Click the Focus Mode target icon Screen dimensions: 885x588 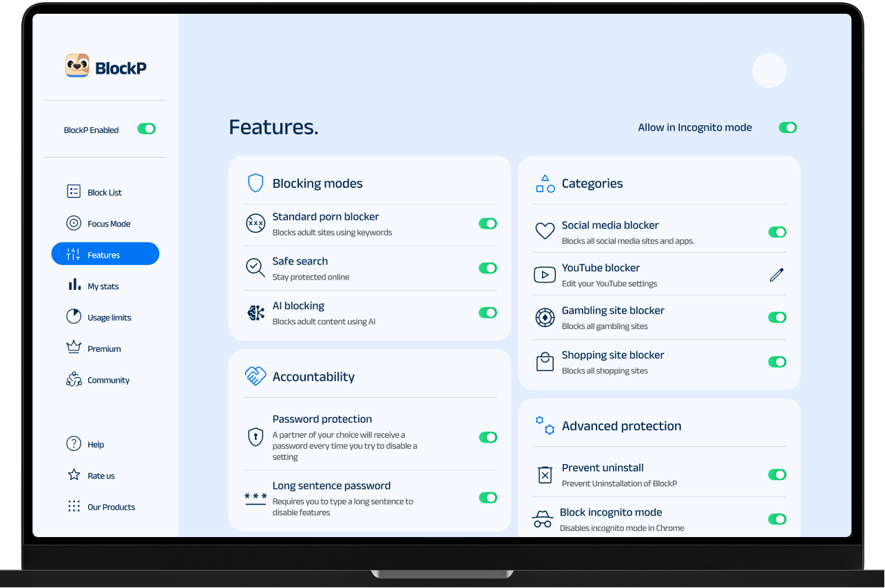click(x=74, y=223)
